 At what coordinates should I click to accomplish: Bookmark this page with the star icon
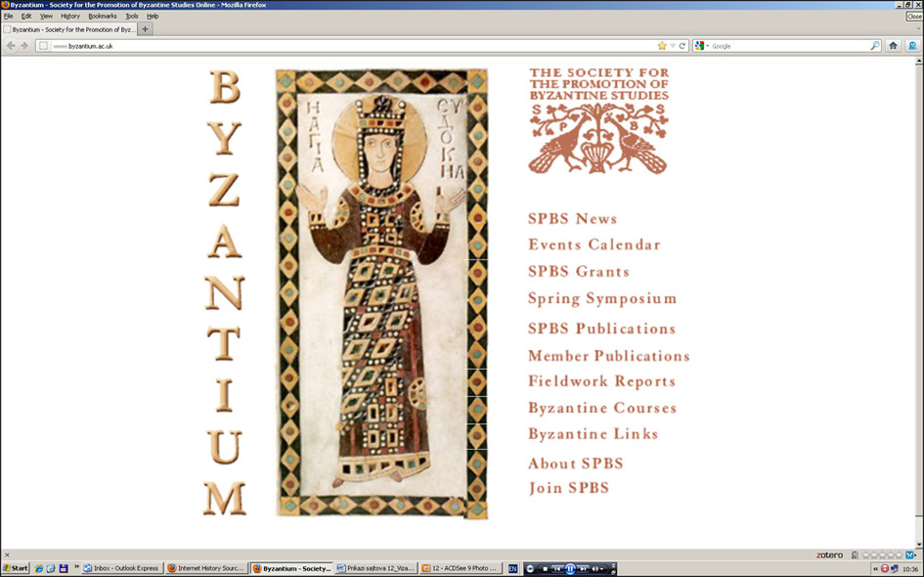click(662, 46)
